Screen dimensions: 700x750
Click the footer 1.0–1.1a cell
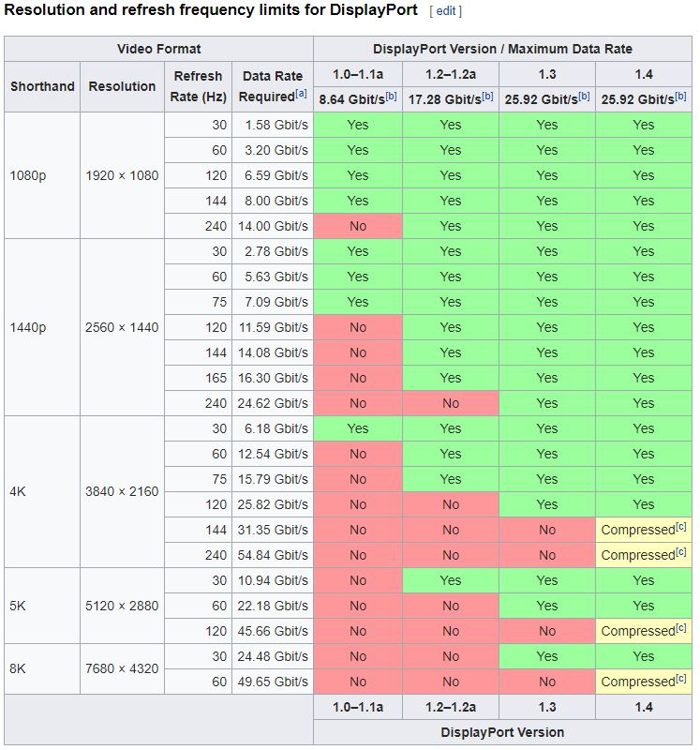coord(358,707)
